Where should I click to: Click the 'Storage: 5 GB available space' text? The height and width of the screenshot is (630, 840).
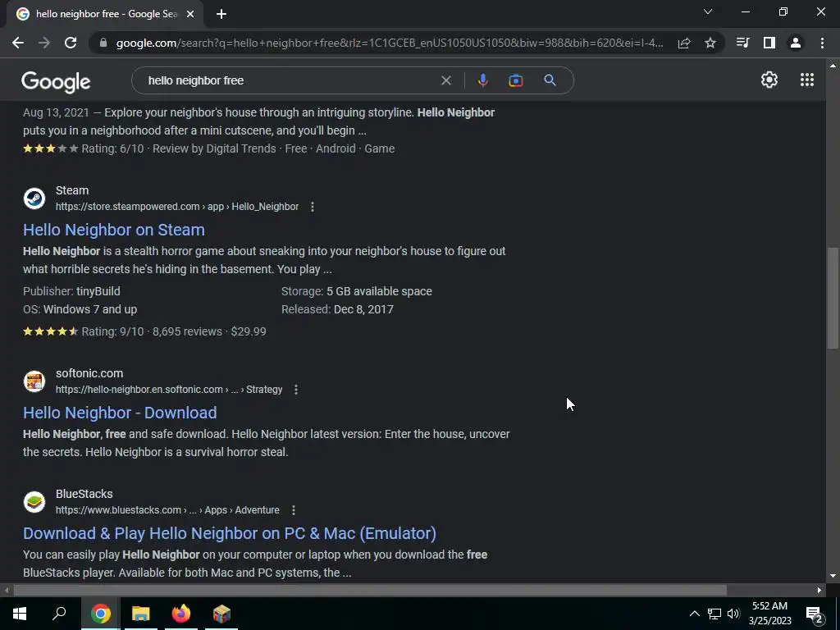(357, 291)
